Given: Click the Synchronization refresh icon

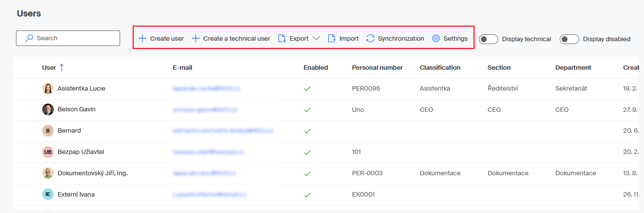Looking at the screenshot, I should (x=370, y=38).
